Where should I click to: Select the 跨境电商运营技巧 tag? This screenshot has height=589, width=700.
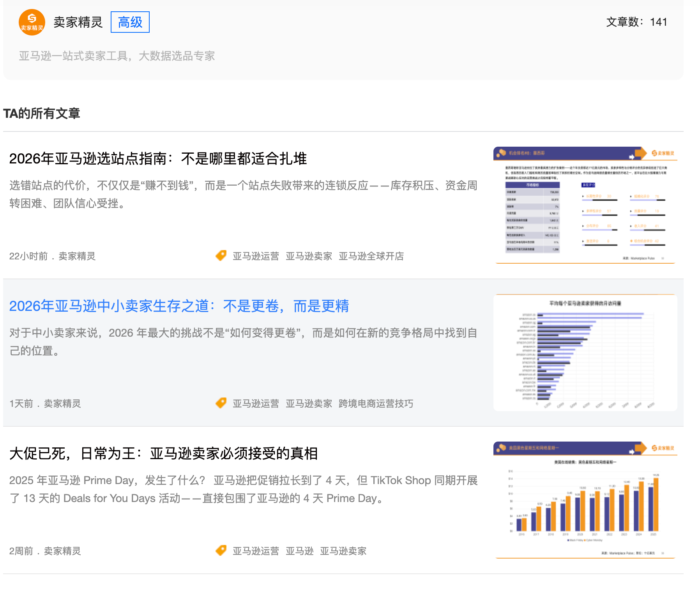tap(376, 404)
